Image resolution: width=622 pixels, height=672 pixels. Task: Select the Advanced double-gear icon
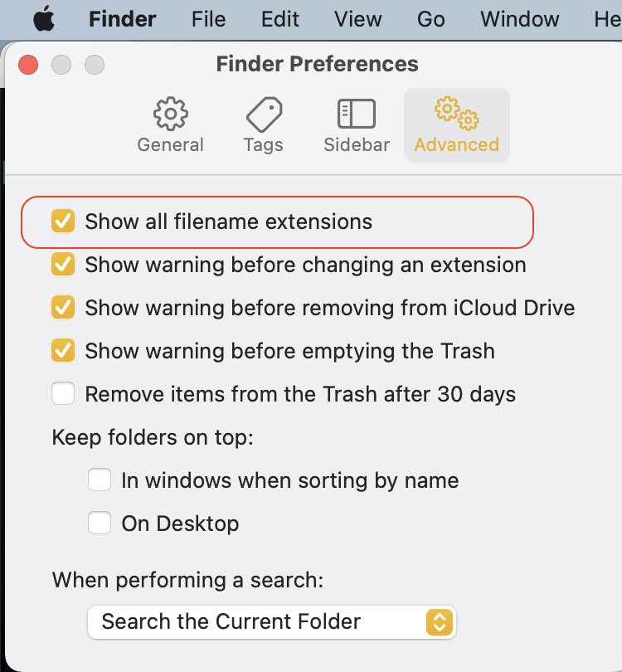tap(456, 114)
